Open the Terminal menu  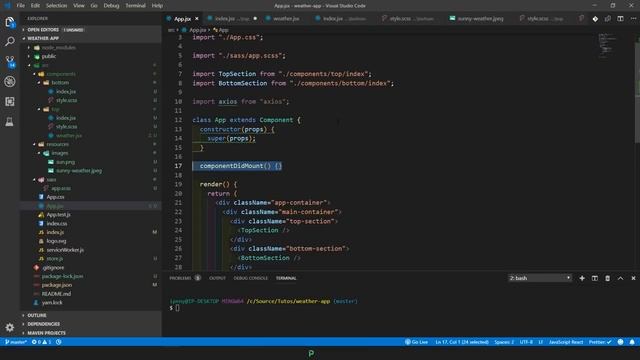(135, 6)
